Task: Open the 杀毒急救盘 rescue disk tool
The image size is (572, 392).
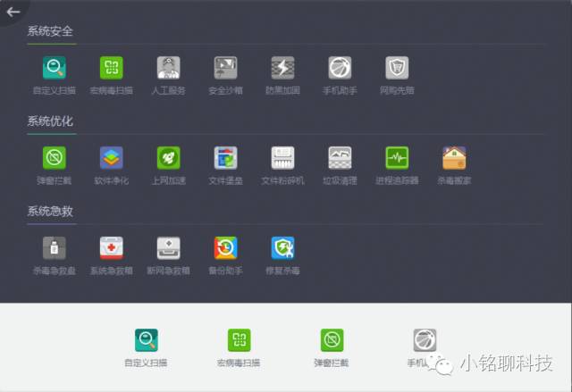Action: [x=55, y=248]
